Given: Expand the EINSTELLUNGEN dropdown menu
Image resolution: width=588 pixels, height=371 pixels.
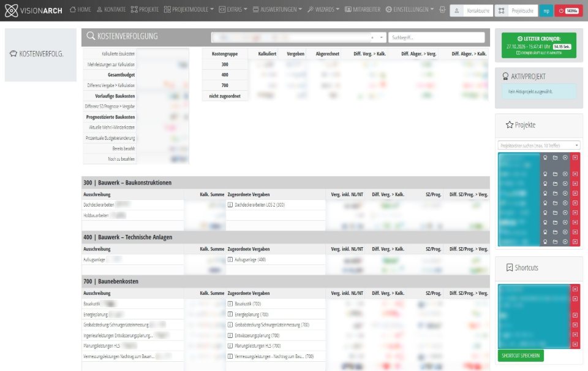Looking at the screenshot, I should (410, 9).
